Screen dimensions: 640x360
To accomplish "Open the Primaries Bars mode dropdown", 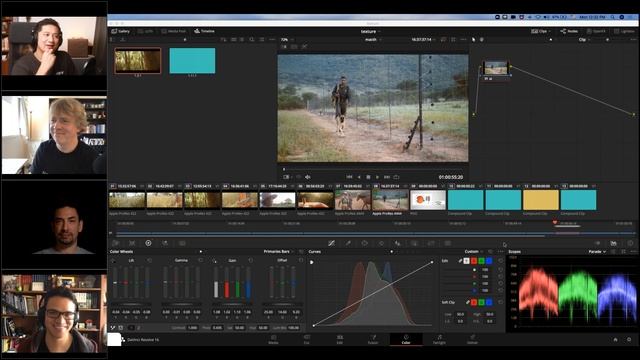I will (279, 251).
